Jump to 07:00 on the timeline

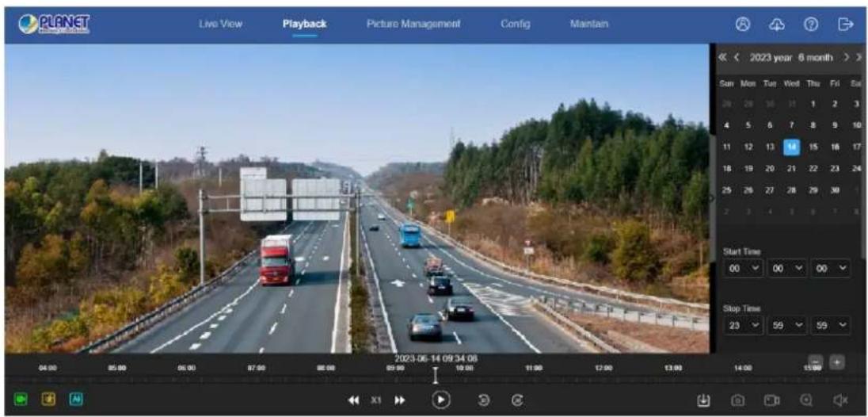tap(256, 368)
